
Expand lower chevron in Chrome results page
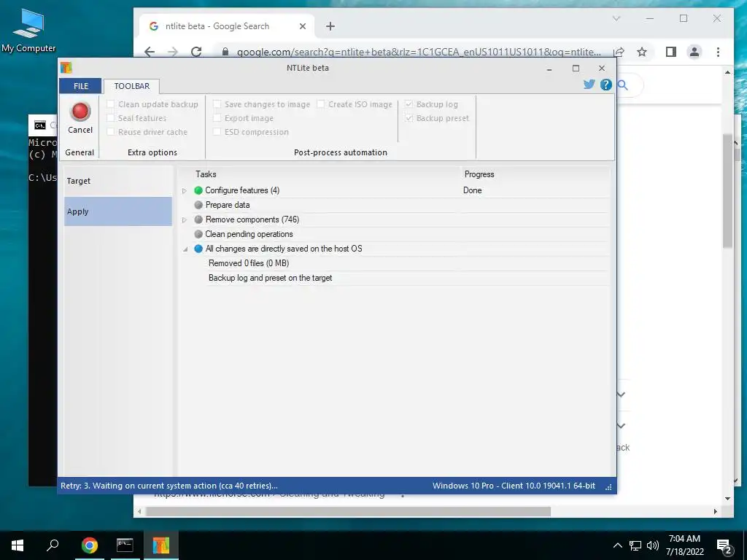tap(622, 425)
